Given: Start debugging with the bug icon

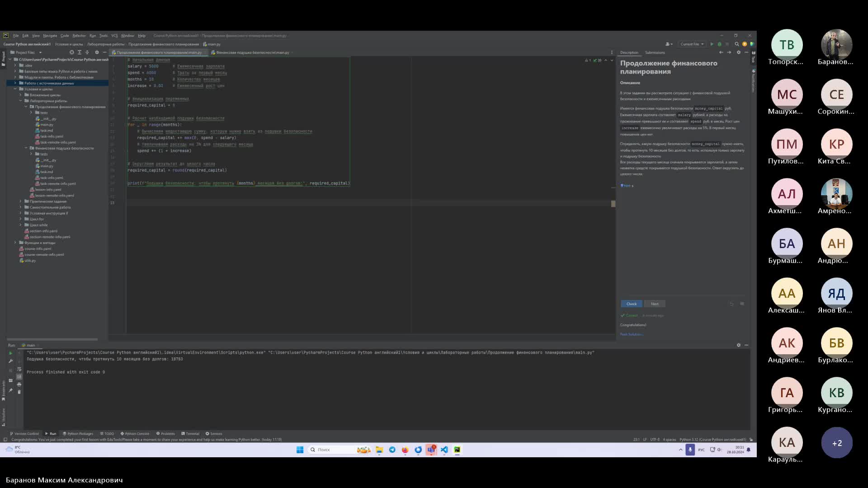Looking at the screenshot, I should tap(719, 44).
